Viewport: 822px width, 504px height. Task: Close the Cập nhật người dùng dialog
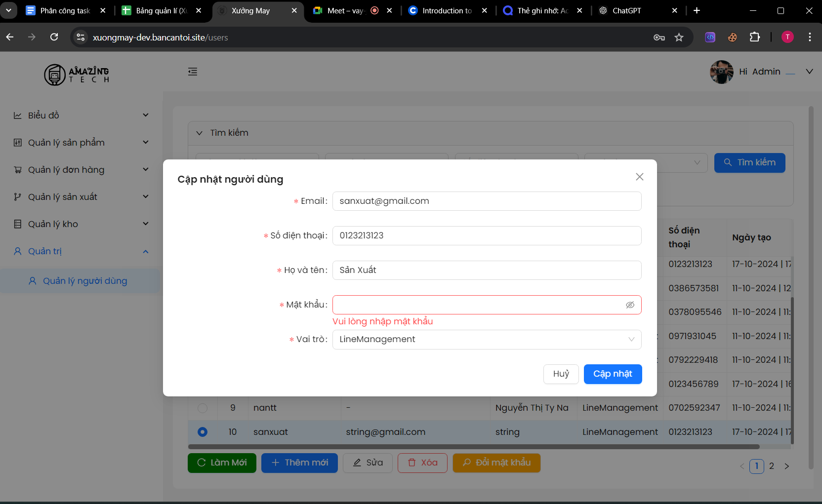(639, 177)
